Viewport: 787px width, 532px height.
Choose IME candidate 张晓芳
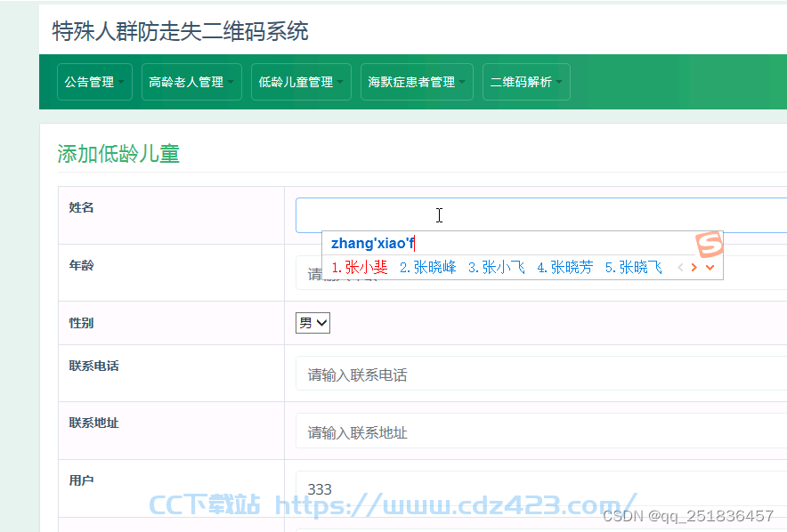[x=564, y=267]
